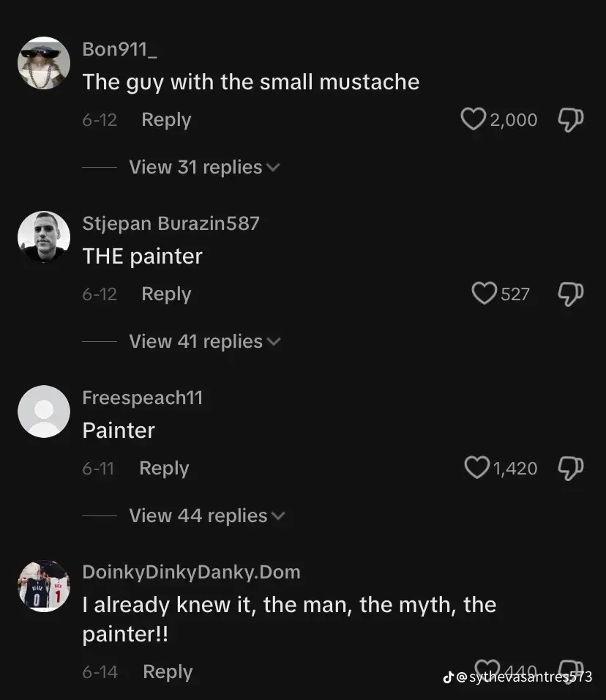Like Bon911_'s small mustache comment

coord(474,119)
